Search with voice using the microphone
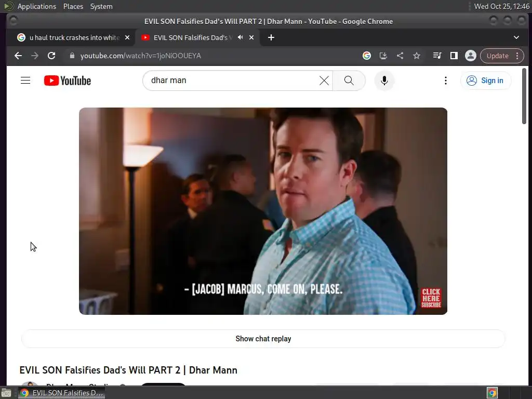This screenshot has height=399, width=532. [384, 81]
